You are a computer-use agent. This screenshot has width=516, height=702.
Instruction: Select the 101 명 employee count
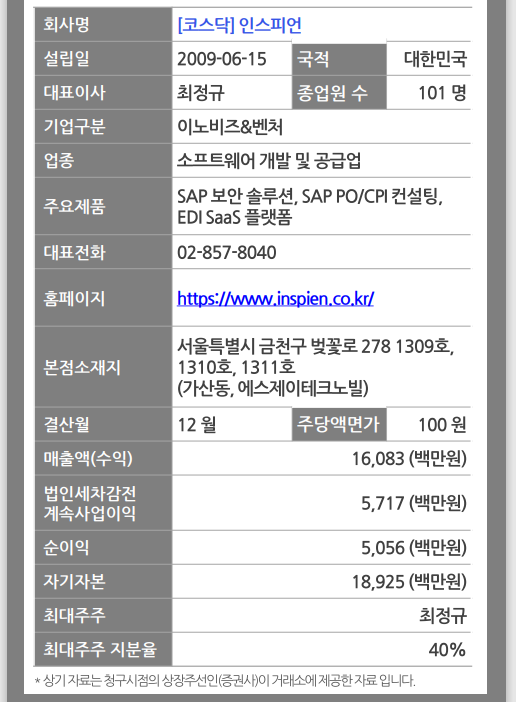pos(442,93)
